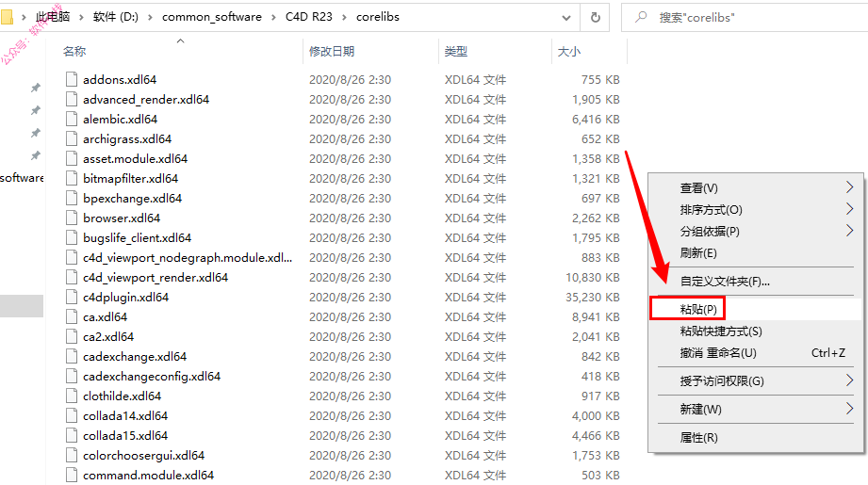Go to 软件 (D:) in breadcrumb path
This screenshot has height=485, width=868.
(116, 17)
